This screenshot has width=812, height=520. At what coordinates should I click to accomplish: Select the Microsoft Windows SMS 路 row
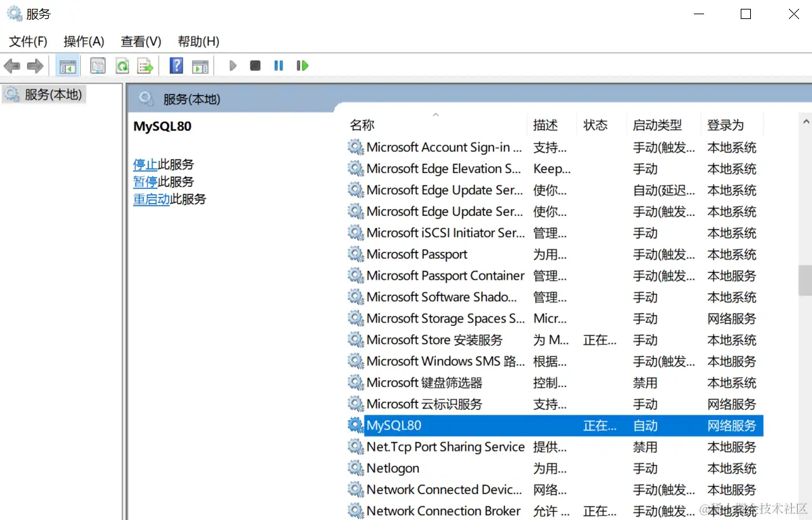coord(555,361)
